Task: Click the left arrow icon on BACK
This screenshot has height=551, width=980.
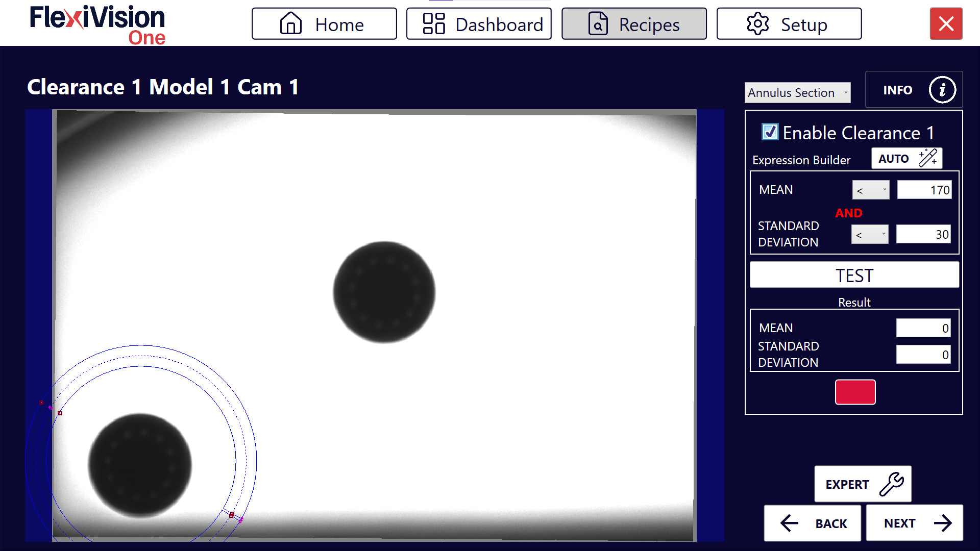Action: (790, 523)
